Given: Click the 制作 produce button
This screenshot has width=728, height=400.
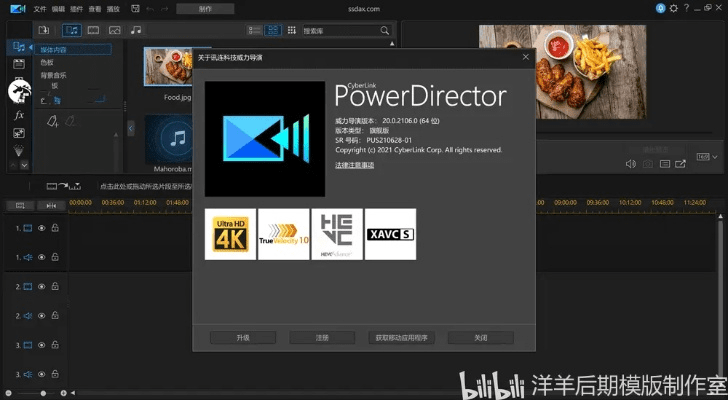Looking at the screenshot, I should (x=205, y=9).
